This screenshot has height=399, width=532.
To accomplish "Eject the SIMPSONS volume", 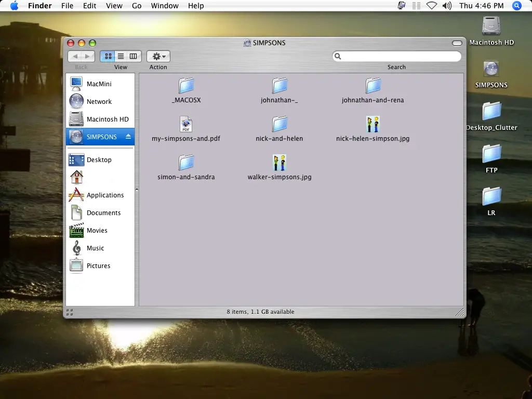I will (128, 137).
